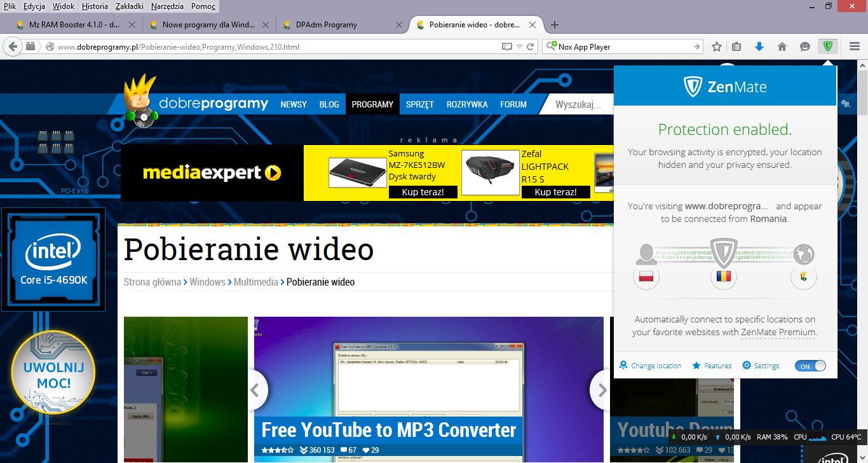Open FORUM section

(x=513, y=104)
